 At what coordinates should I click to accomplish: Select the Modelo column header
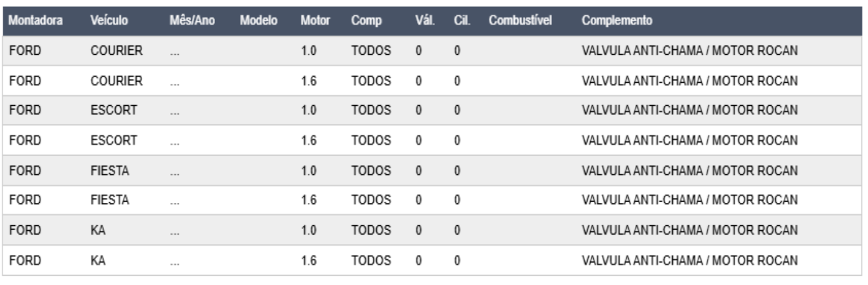[259, 21]
